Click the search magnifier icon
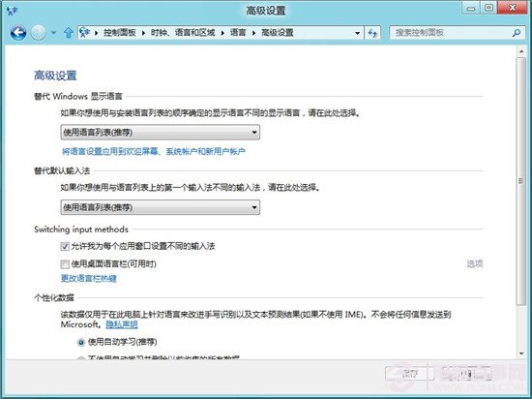 [517, 33]
